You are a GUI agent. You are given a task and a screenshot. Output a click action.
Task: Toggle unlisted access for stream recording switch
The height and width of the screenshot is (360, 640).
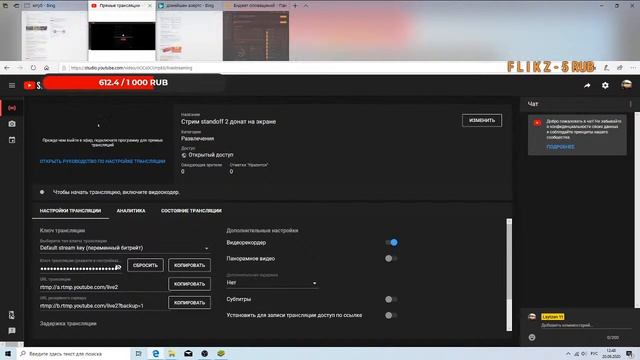point(391,315)
